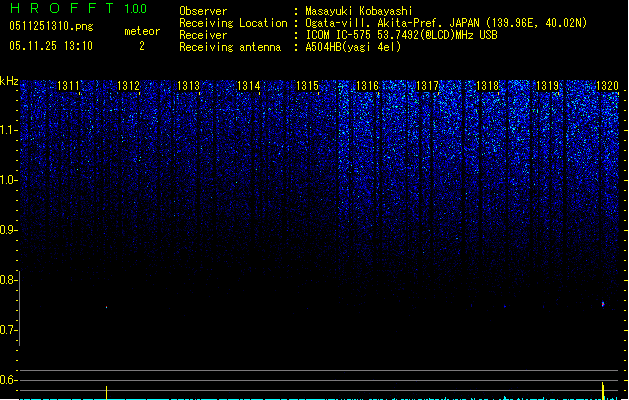This screenshot has height=400, width=629.
Task: Click the date stamp 05.11.25 13:10
Action: (x=51, y=46)
